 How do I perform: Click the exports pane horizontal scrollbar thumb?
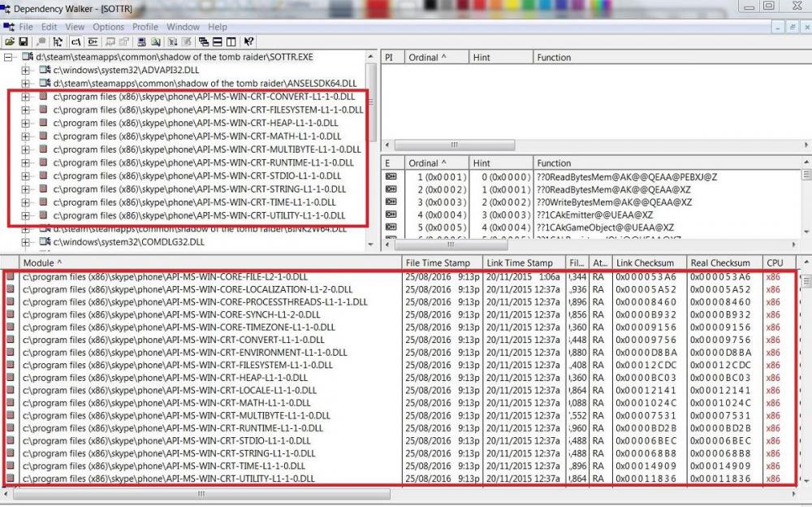[451, 245]
